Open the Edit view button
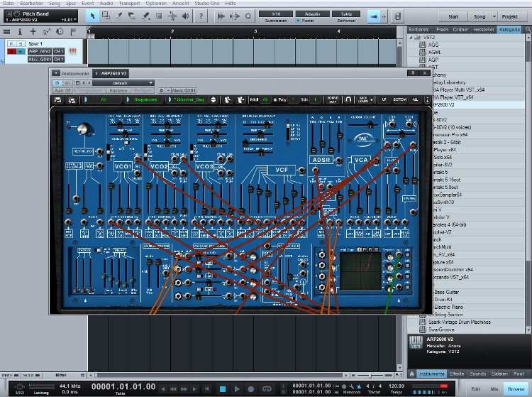This screenshot has width=532, height=397. tap(475, 389)
